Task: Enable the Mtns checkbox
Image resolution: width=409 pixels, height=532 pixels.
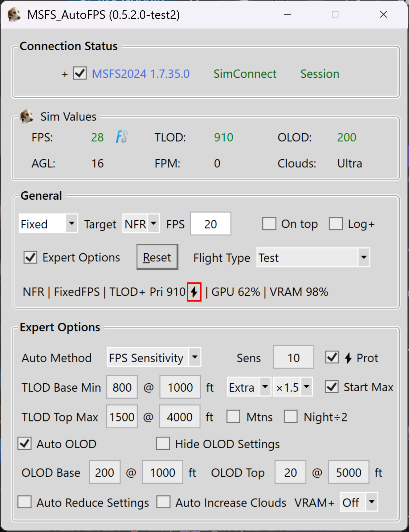Action: coord(233,416)
